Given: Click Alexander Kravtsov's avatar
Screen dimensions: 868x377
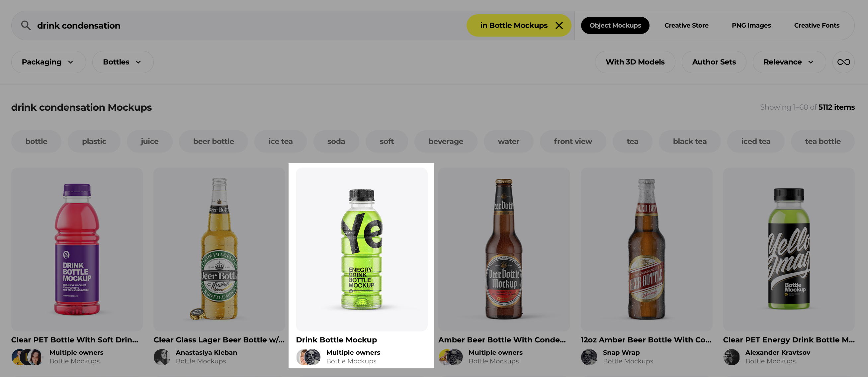Looking at the screenshot, I should (731, 357).
